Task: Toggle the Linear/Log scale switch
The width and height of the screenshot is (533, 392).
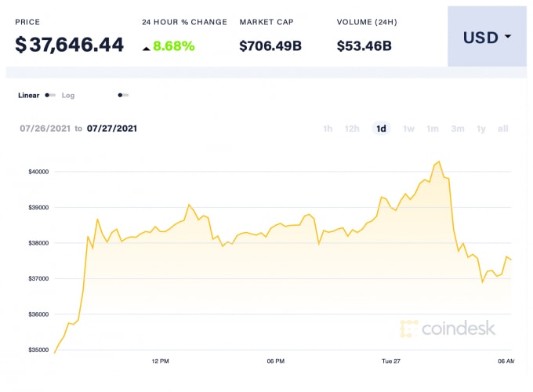Action: 50,95
